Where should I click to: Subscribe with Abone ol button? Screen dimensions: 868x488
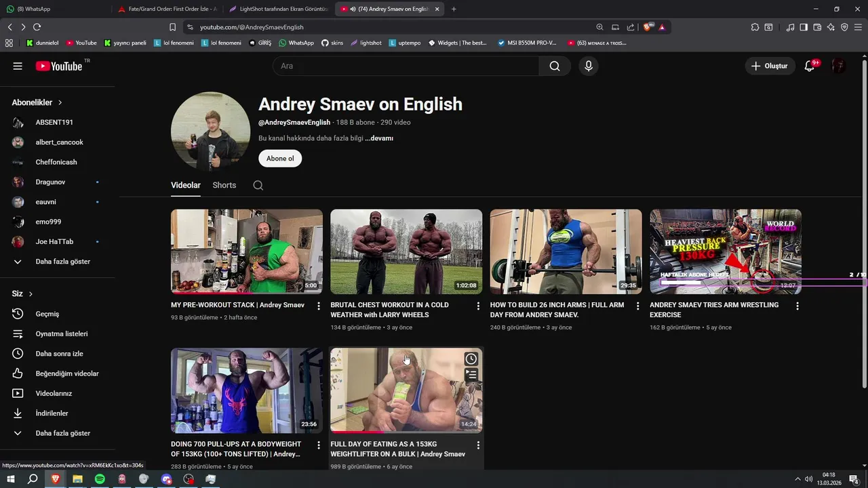coord(280,159)
